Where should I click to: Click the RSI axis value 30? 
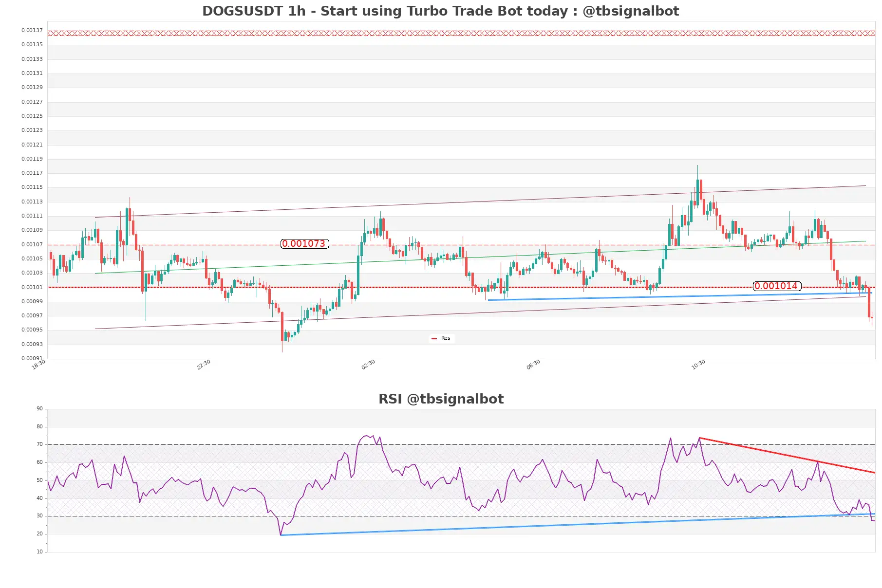pyautogui.click(x=39, y=515)
